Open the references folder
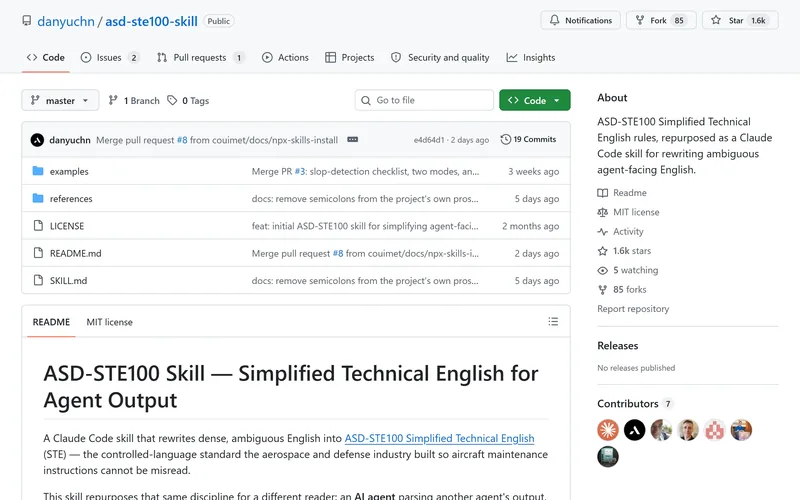This screenshot has height=500, width=800. (71, 198)
